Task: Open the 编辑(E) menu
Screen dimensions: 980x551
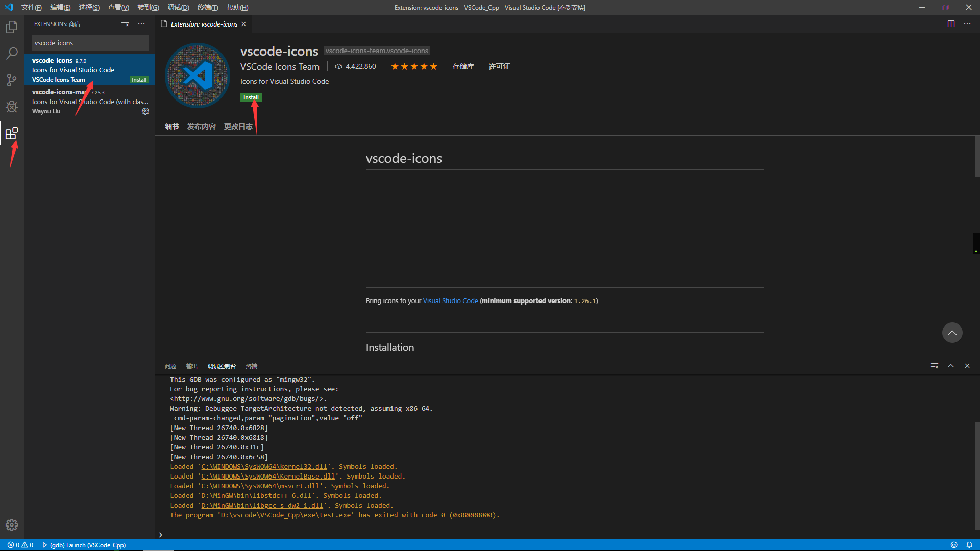Action: (60, 7)
